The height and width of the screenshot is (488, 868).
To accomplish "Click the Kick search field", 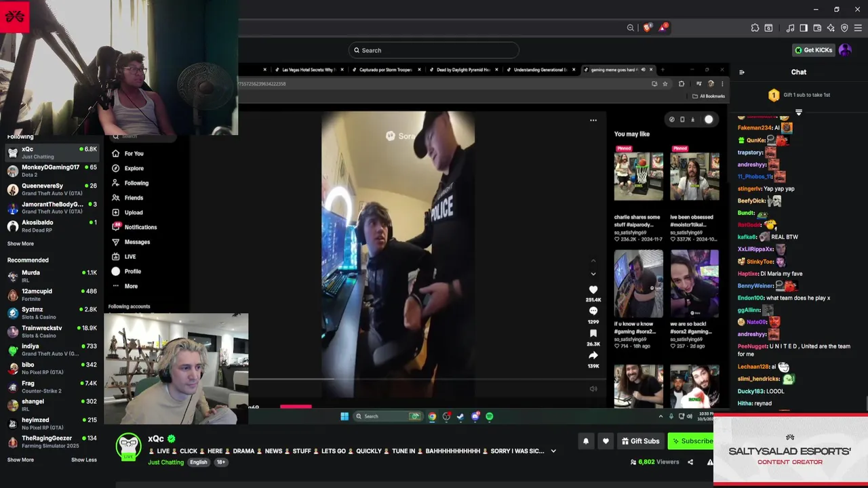I will (x=434, y=50).
